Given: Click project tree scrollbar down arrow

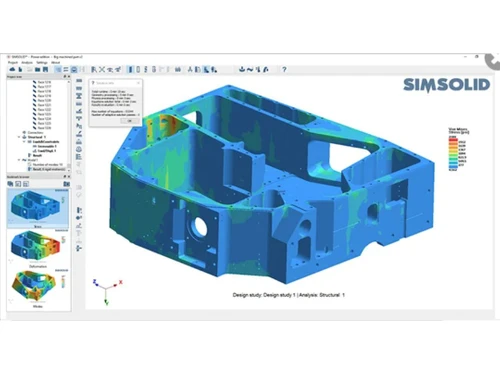Looking at the screenshot, I should pyautogui.click(x=69, y=170).
